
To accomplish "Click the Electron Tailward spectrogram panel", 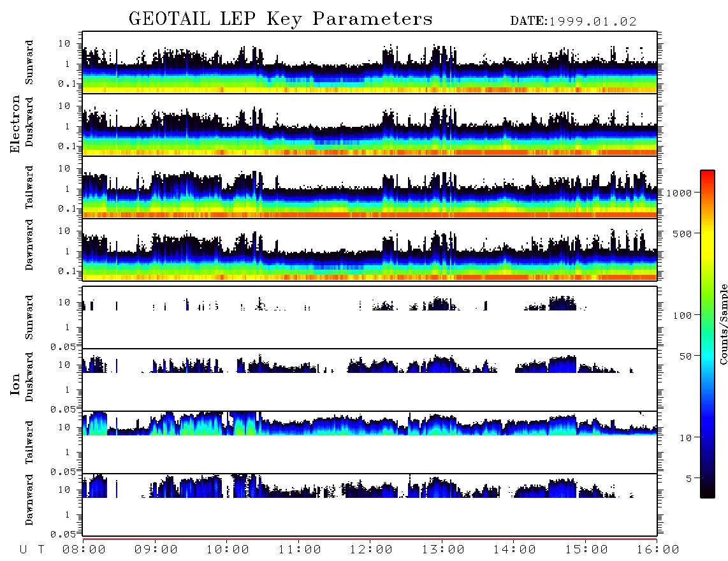I will (370, 187).
